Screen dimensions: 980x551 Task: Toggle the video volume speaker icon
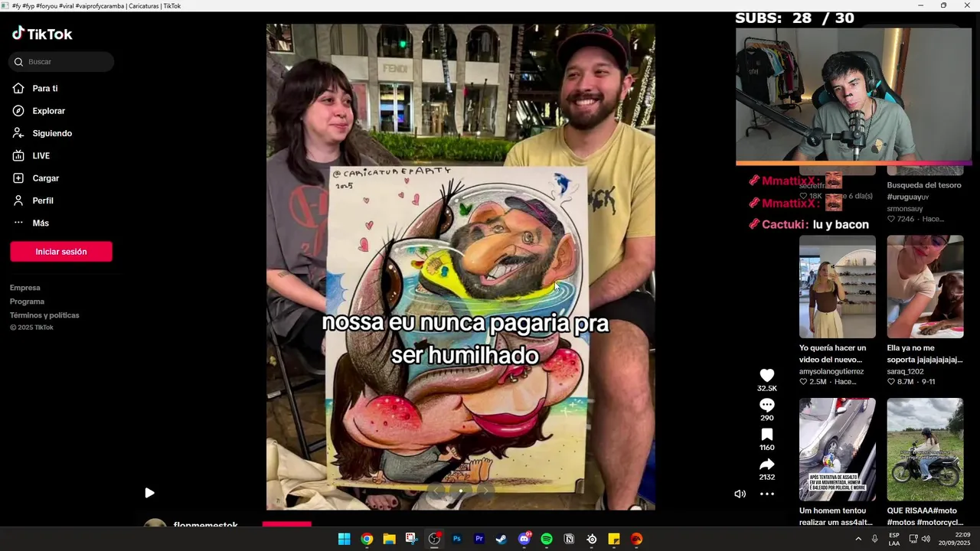[740, 494]
